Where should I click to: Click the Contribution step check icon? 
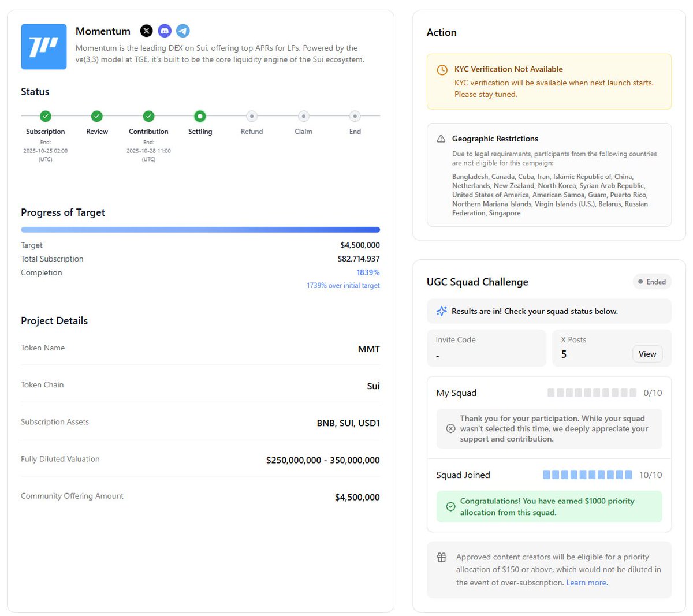tap(148, 116)
